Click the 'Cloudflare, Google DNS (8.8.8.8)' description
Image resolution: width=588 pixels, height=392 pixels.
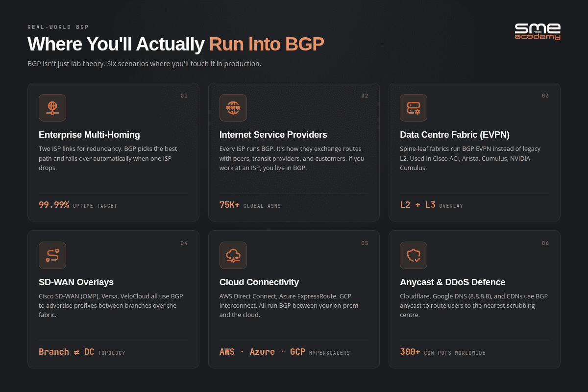point(474,306)
